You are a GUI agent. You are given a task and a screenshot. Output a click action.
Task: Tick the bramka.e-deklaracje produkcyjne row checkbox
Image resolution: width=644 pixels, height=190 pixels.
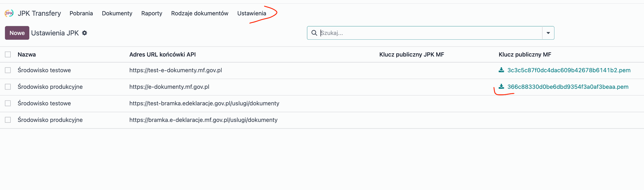[8, 120]
